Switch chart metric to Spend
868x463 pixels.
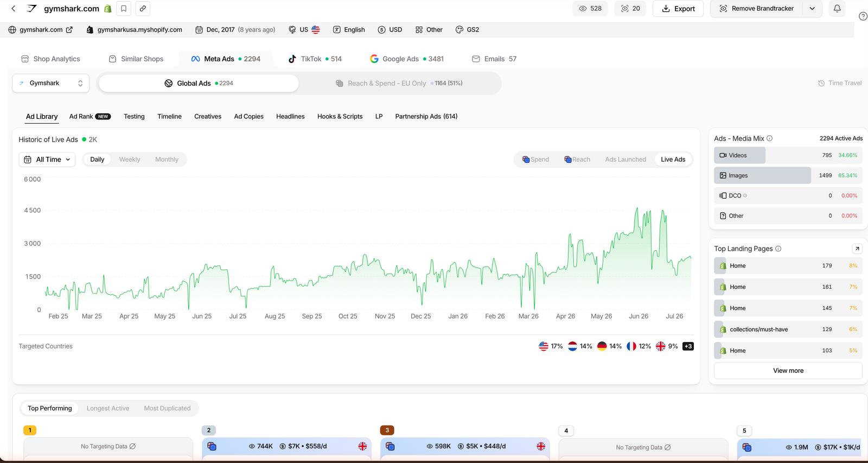[535, 160]
